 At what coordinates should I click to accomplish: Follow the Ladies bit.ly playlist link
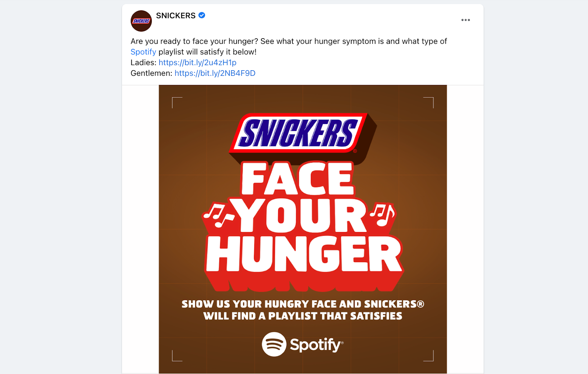click(197, 63)
